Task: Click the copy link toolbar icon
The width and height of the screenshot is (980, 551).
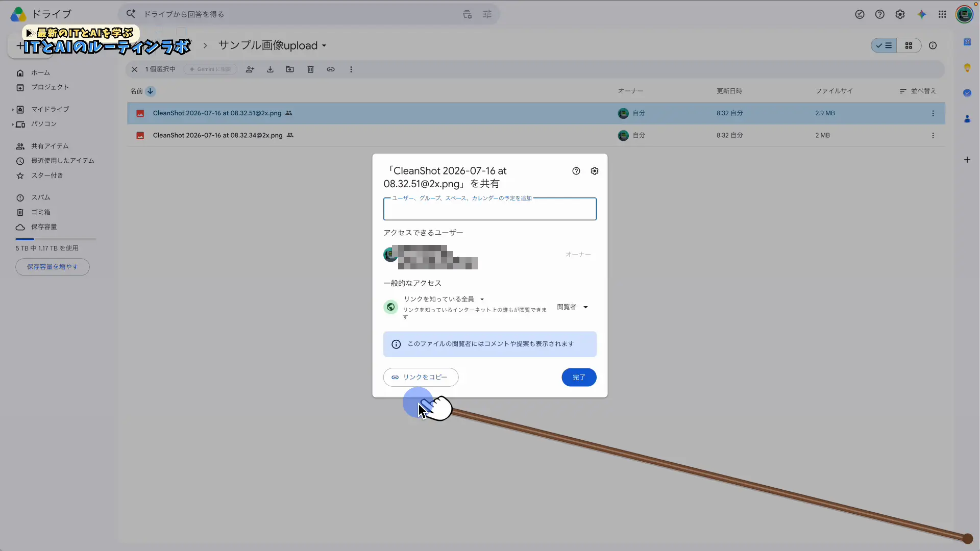Action: (x=331, y=69)
